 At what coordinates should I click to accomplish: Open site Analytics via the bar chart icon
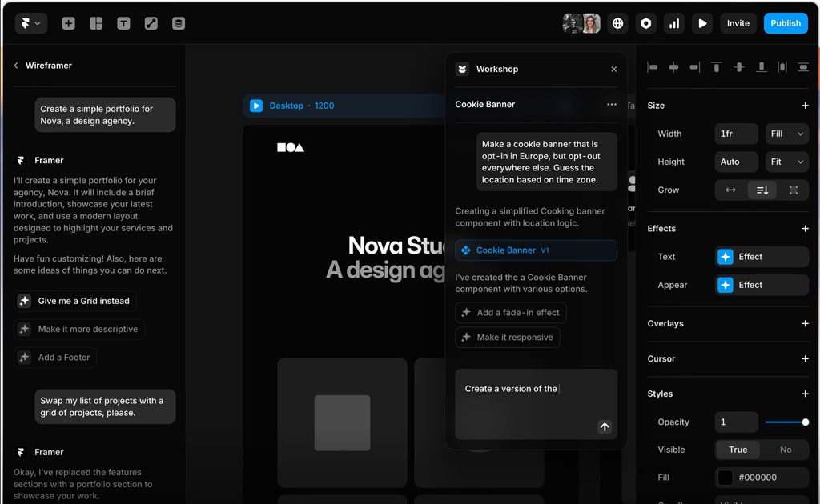pyautogui.click(x=673, y=23)
